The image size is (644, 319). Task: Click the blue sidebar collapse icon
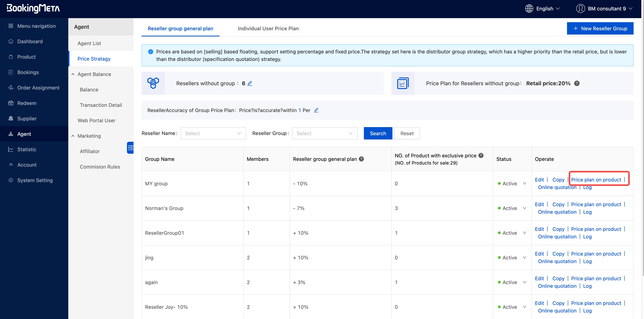[x=130, y=148]
